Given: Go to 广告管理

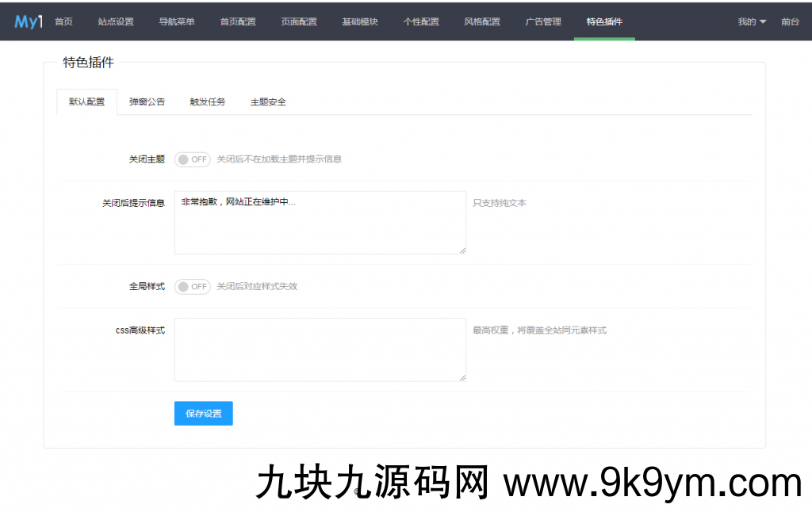Looking at the screenshot, I should [x=543, y=21].
